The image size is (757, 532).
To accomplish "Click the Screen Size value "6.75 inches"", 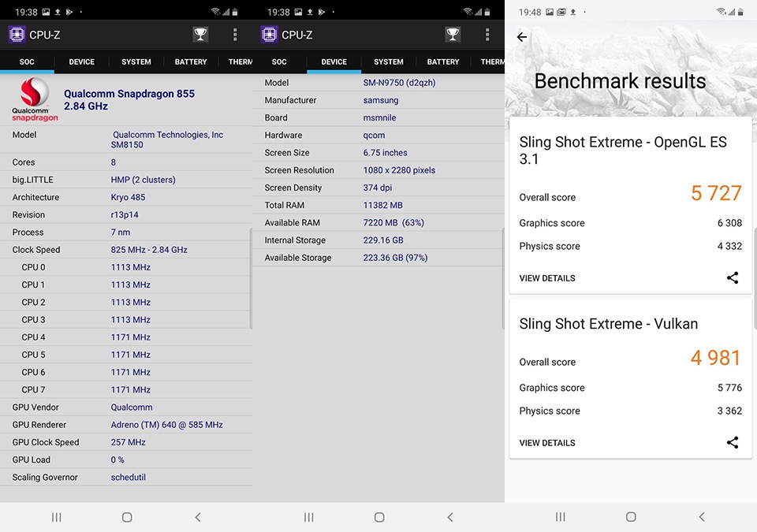I will tap(386, 153).
